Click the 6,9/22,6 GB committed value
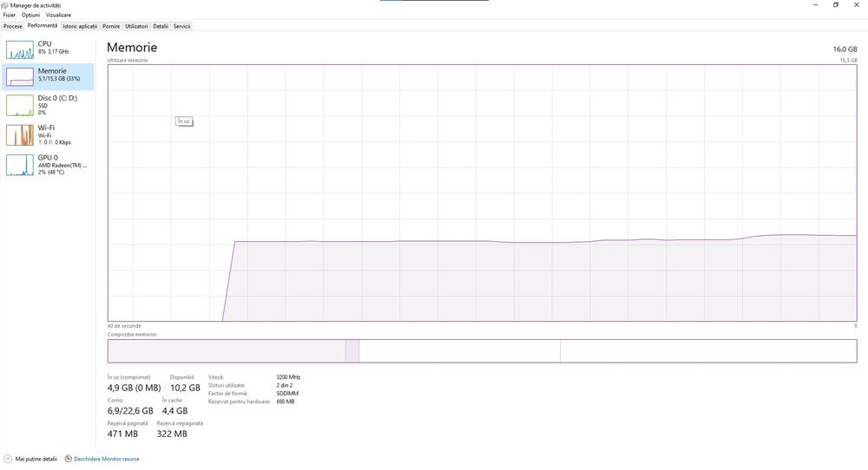This screenshot has height=470, width=868. point(130,411)
